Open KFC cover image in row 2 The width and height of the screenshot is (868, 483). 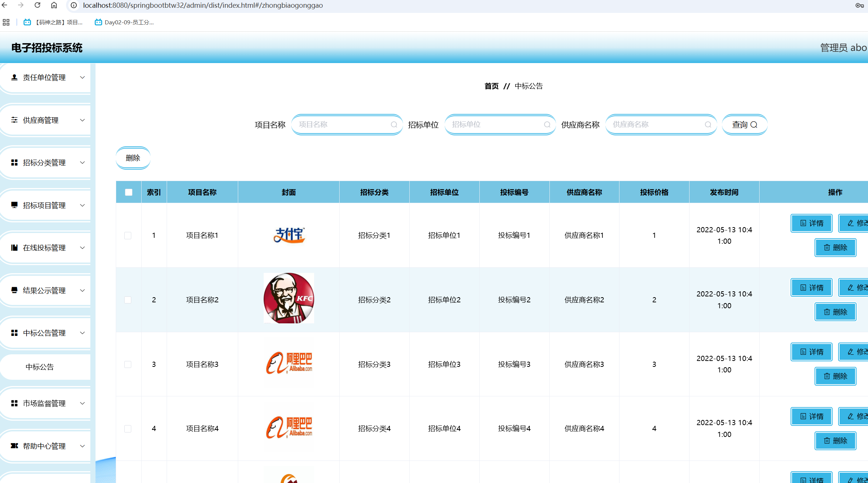289,298
